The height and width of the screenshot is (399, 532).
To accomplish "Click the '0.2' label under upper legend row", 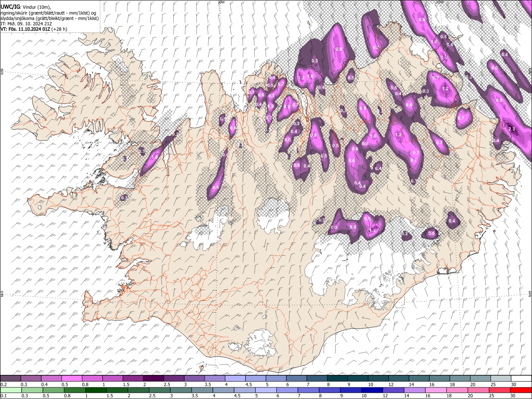I will (x=3, y=384).
